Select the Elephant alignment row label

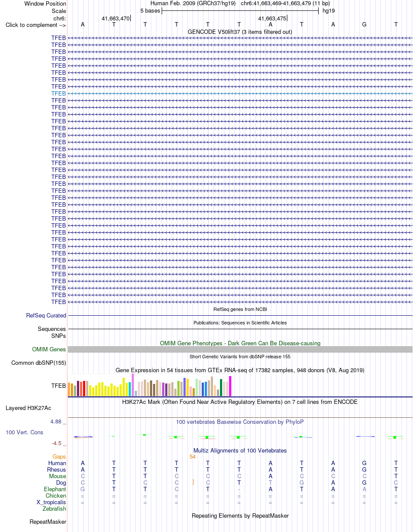pos(55,489)
